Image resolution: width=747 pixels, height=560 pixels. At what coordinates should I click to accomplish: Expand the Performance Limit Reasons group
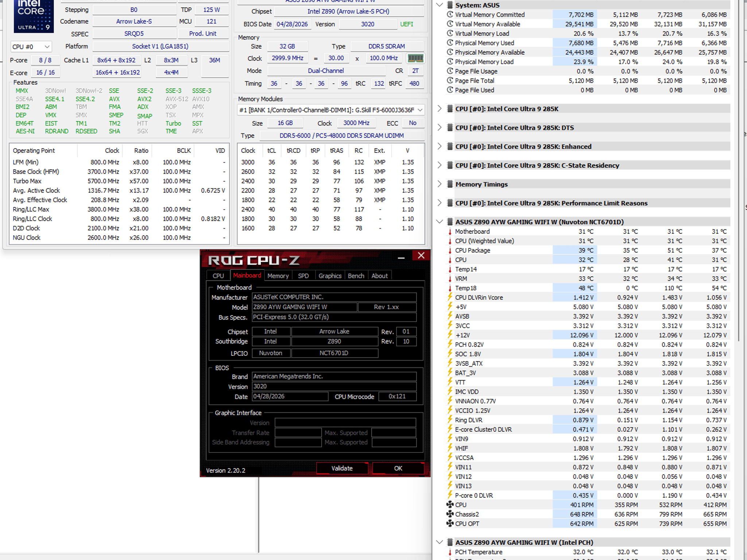[x=440, y=203]
